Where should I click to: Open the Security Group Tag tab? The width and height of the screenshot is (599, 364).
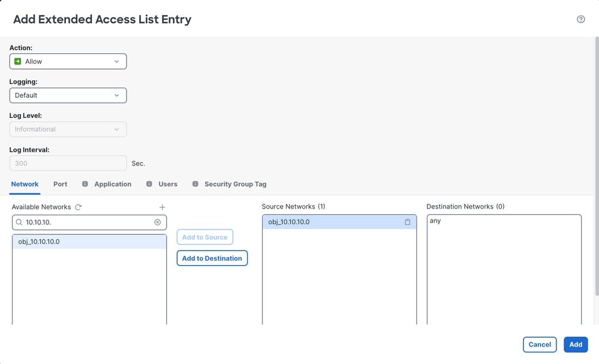click(x=235, y=184)
